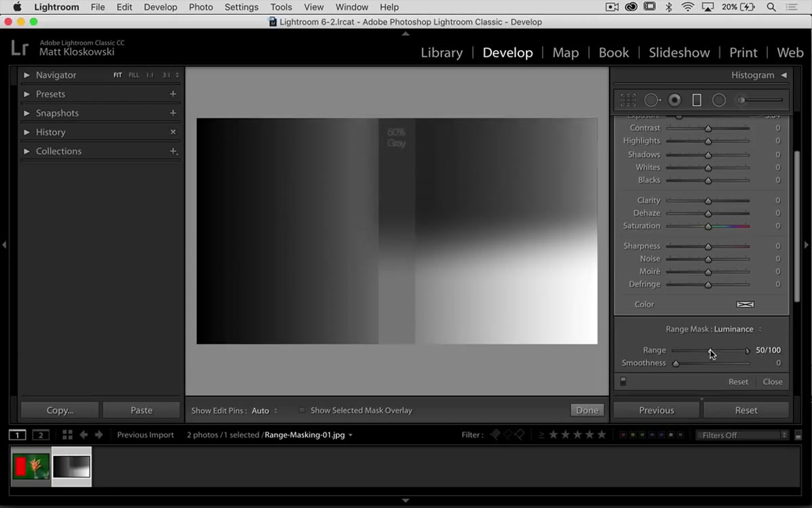
Task: Click the Color swatch box
Action: point(745,305)
